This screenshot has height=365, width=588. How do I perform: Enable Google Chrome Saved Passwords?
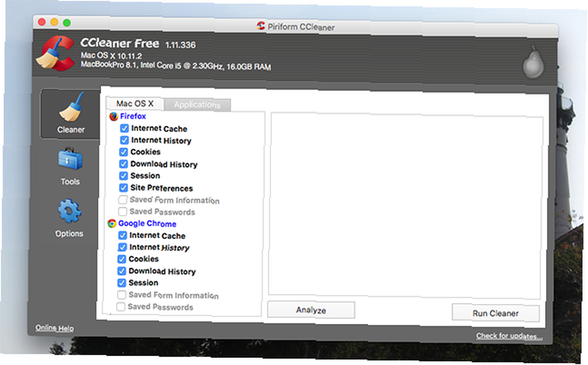pyautogui.click(x=121, y=307)
